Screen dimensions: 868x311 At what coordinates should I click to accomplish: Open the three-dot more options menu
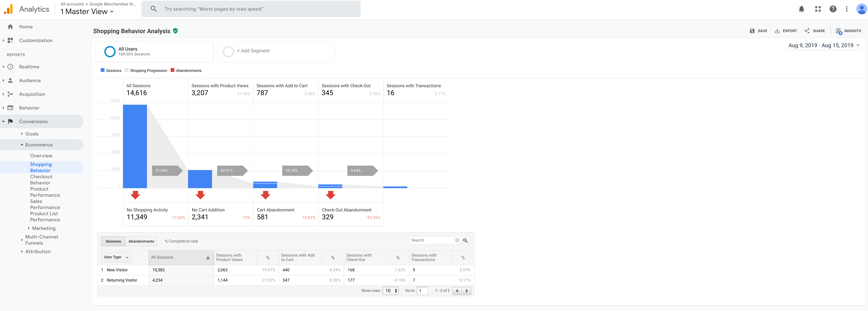(x=846, y=9)
